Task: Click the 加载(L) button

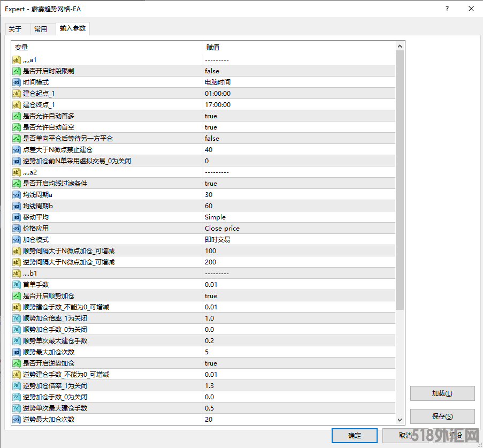Action: click(442, 393)
